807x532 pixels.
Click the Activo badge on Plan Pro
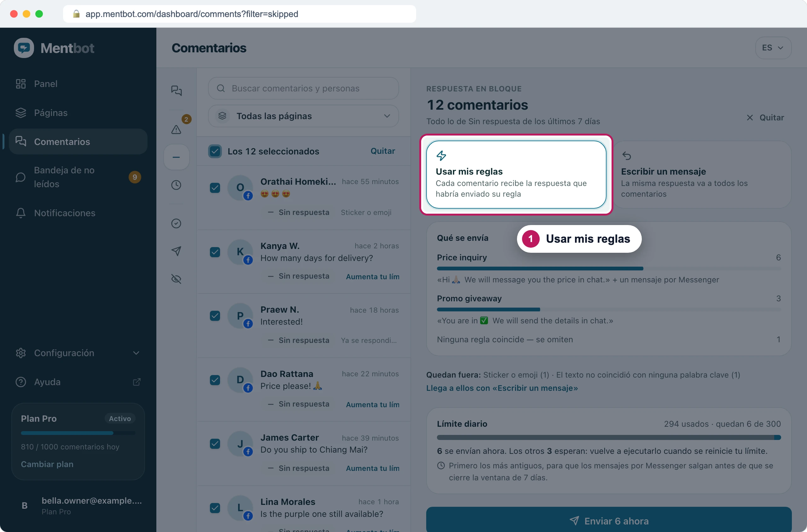[120, 418]
